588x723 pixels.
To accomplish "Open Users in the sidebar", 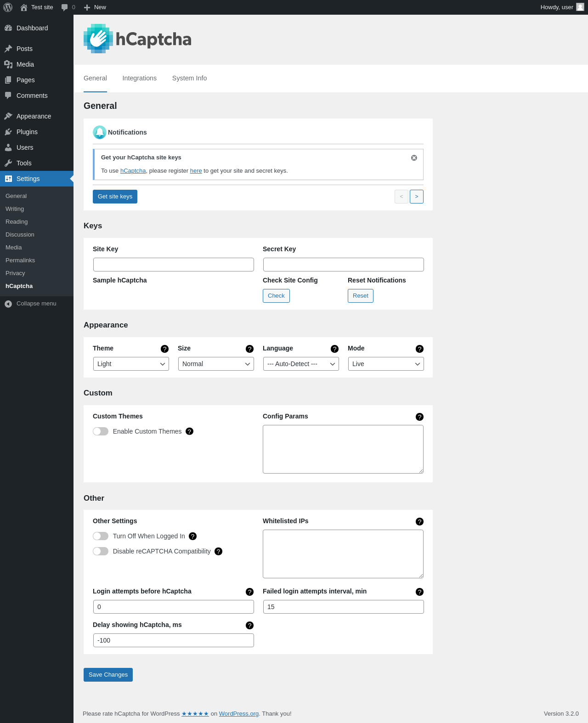I will pyautogui.click(x=37, y=147).
